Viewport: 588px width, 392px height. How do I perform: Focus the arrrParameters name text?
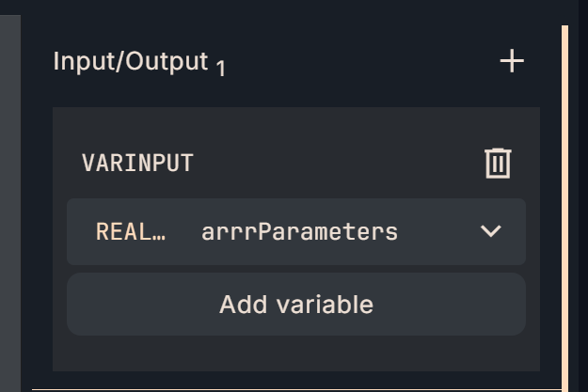pyautogui.click(x=299, y=231)
